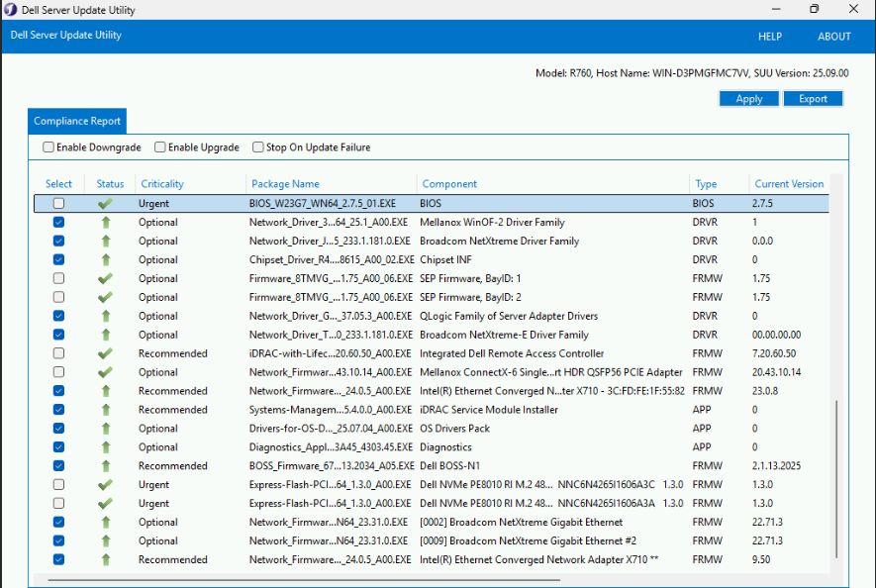Click the upgrade arrow icon for Broadcom NetXtreme Driver Family
876x588 pixels.
pyautogui.click(x=106, y=241)
